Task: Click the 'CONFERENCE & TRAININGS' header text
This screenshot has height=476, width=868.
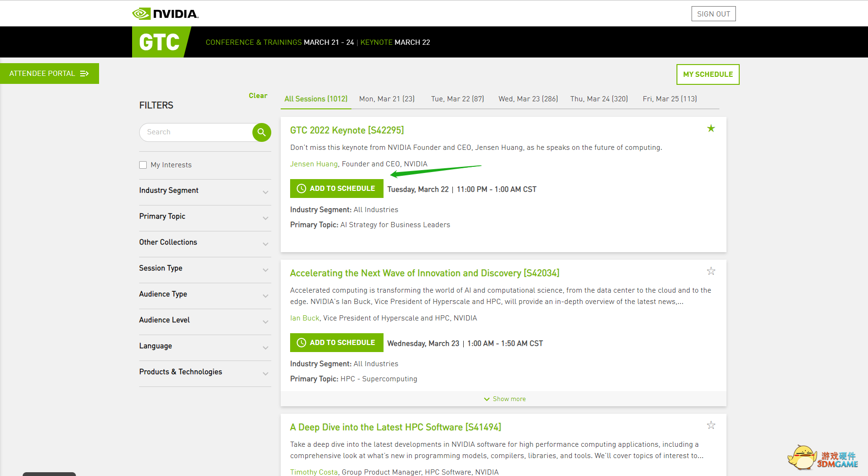Action: [x=253, y=42]
